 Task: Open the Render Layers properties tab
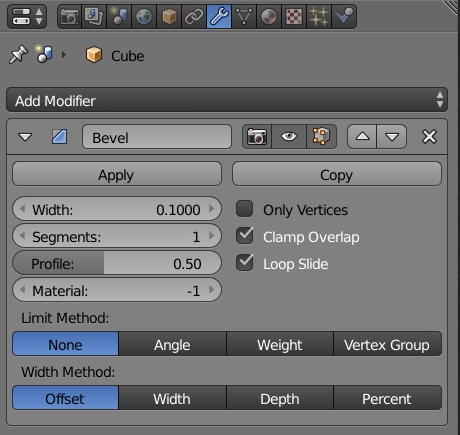tap(94, 16)
